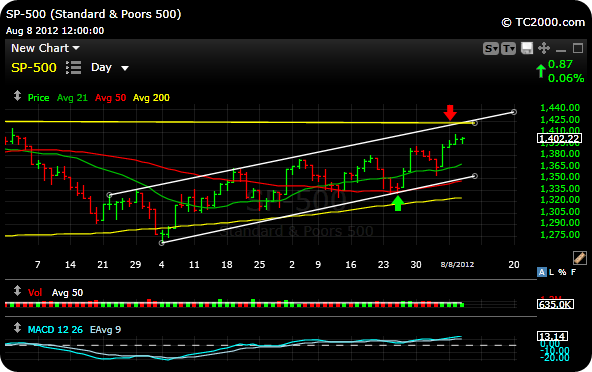Click the MACD 12 26 label
The width and height of the screenshot is (592, 372).
[55, 330]
